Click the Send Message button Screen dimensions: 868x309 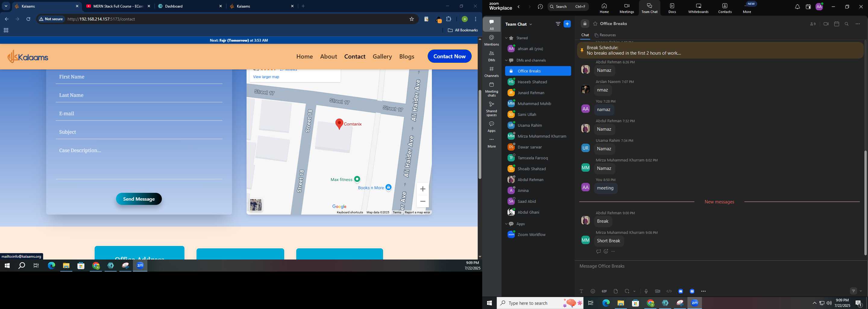click(x=139, y=199)
